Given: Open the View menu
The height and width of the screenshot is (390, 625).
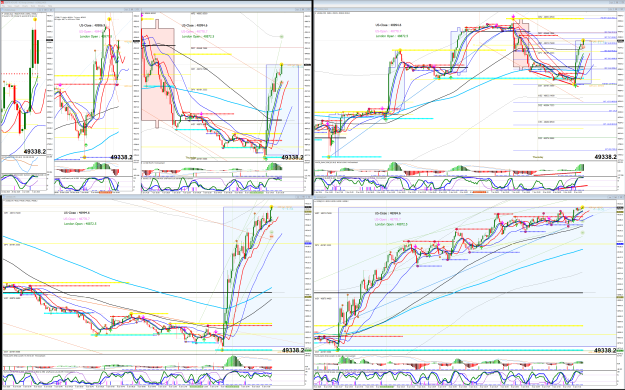Looking at the screenshot, I should (x=10, y=6).
